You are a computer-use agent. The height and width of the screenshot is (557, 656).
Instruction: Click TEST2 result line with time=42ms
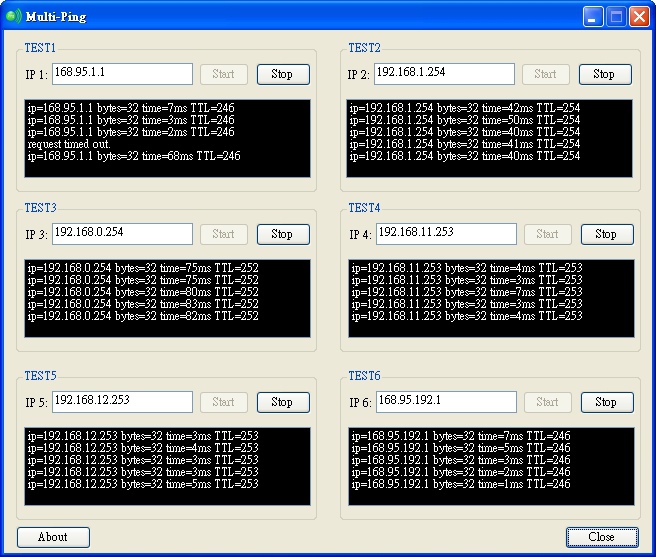[x=465, y=108]
